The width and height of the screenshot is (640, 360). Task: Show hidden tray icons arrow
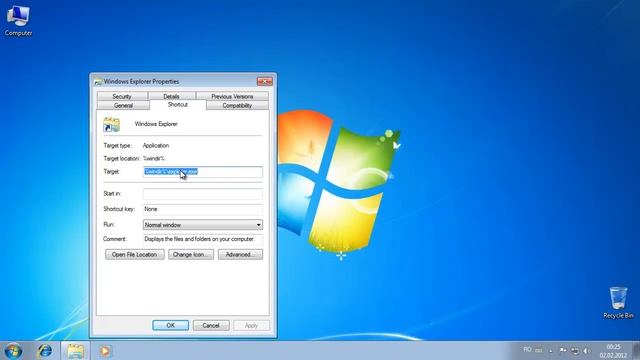[x=551, y=351]
